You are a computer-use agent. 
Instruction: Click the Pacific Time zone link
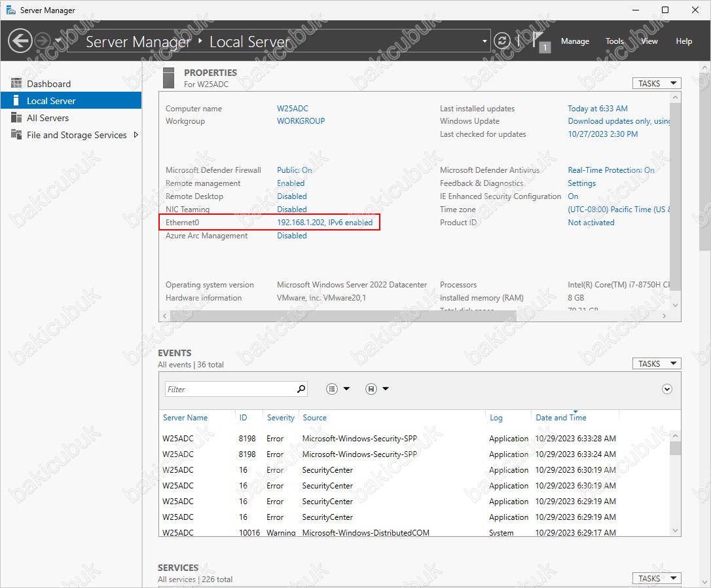coord(619,210)
